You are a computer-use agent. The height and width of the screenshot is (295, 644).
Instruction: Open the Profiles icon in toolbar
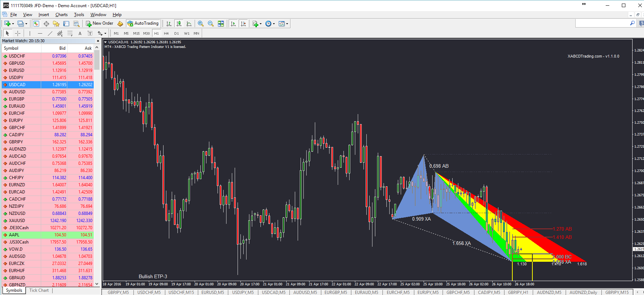click(20, 24)
